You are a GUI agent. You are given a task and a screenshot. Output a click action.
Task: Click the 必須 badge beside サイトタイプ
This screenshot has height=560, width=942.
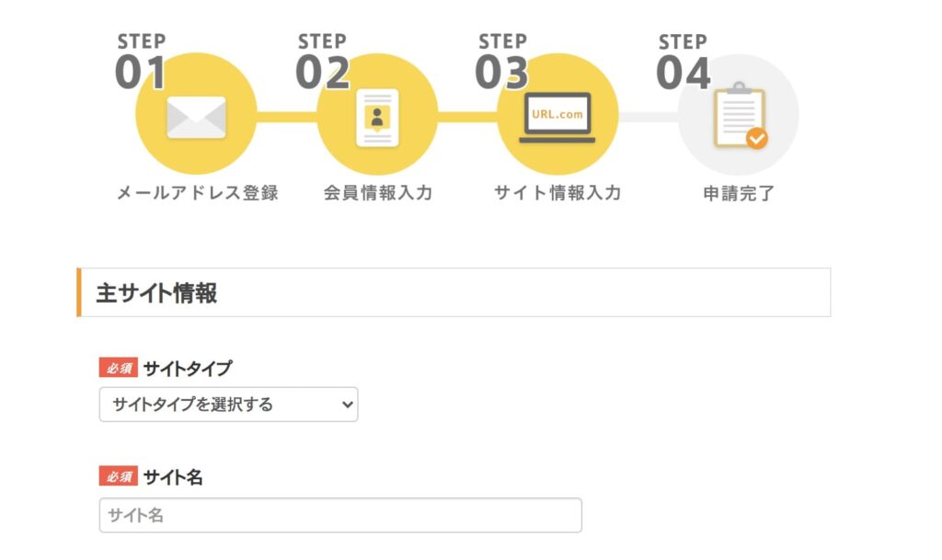[119, 368]
